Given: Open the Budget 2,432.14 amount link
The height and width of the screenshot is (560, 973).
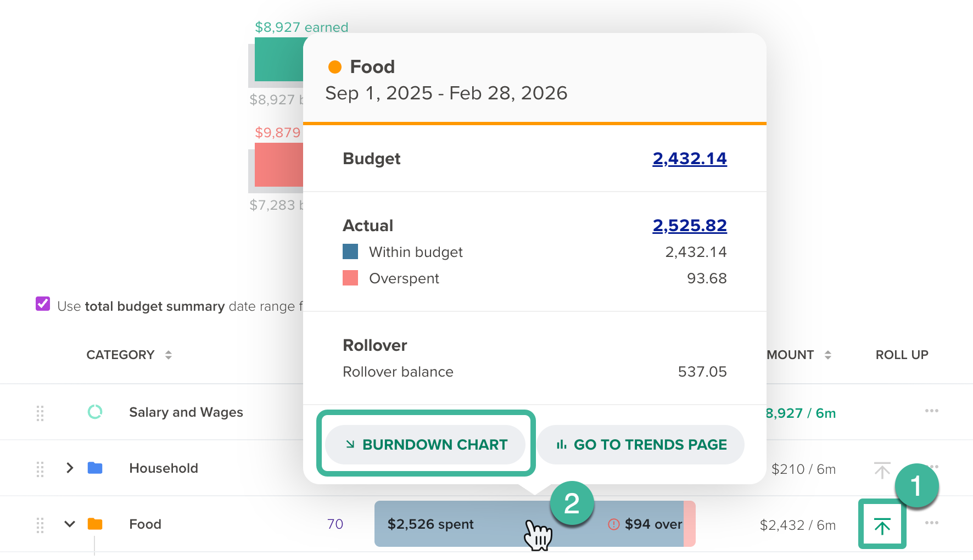Looking at the screenshot, I should pos(689,159).
